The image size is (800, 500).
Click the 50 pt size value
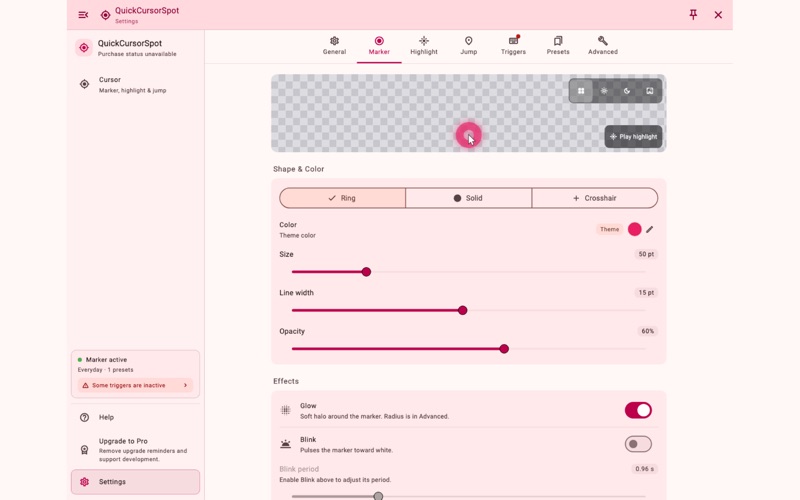tap(646, 254)
